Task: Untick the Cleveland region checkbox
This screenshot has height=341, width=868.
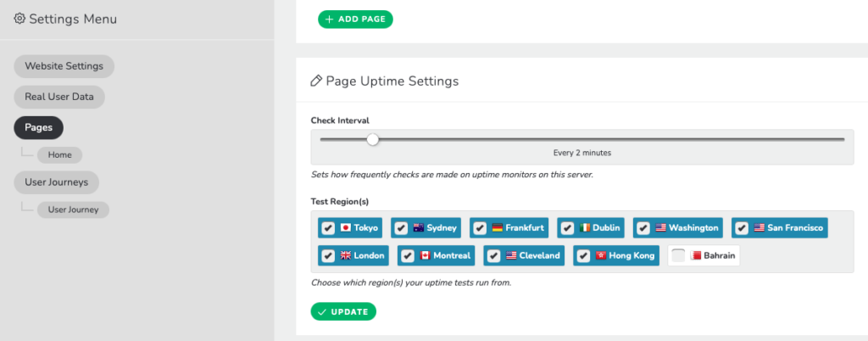Action: (x=494, y=256)
